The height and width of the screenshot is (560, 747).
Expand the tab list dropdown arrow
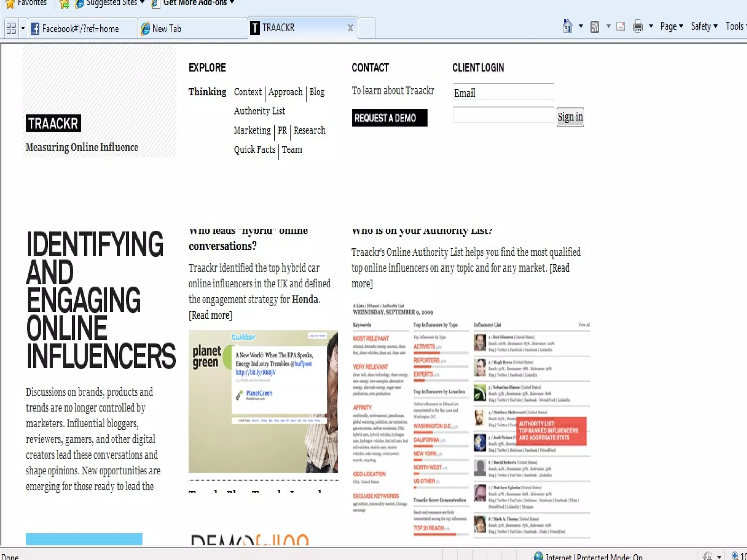[23, 28]
